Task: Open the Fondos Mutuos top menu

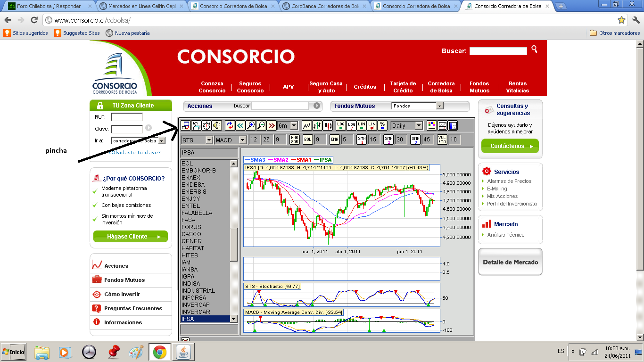Action: point(479,87)
